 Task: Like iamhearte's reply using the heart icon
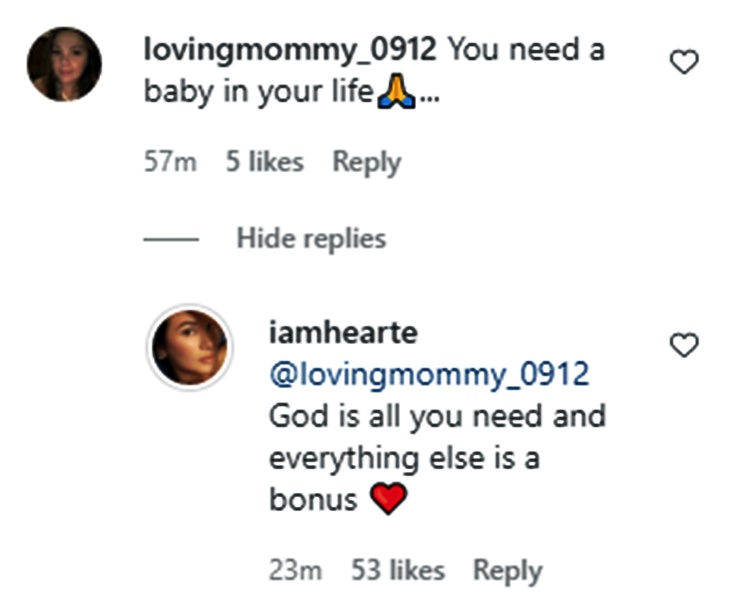pos(684,347)
